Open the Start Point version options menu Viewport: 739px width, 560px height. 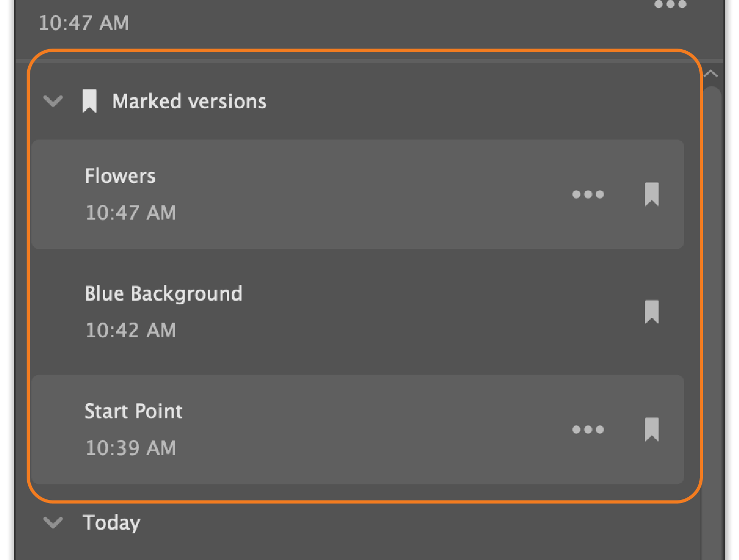588,430
